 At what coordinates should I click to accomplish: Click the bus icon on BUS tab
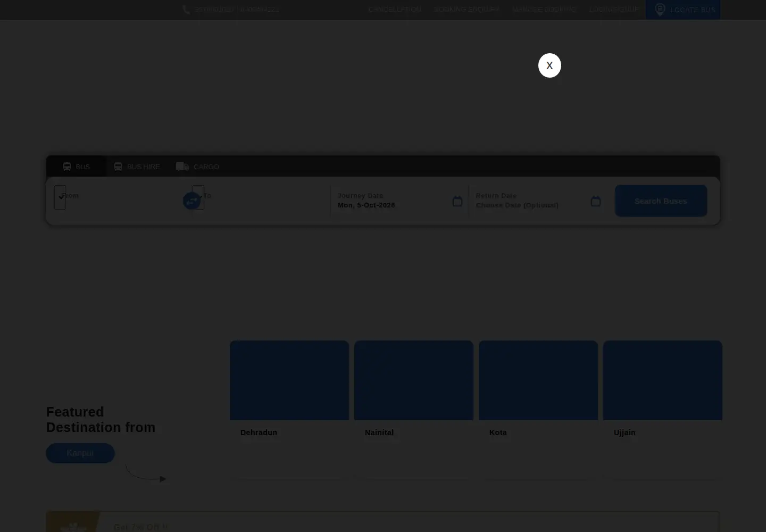click(x=67, y=167)
